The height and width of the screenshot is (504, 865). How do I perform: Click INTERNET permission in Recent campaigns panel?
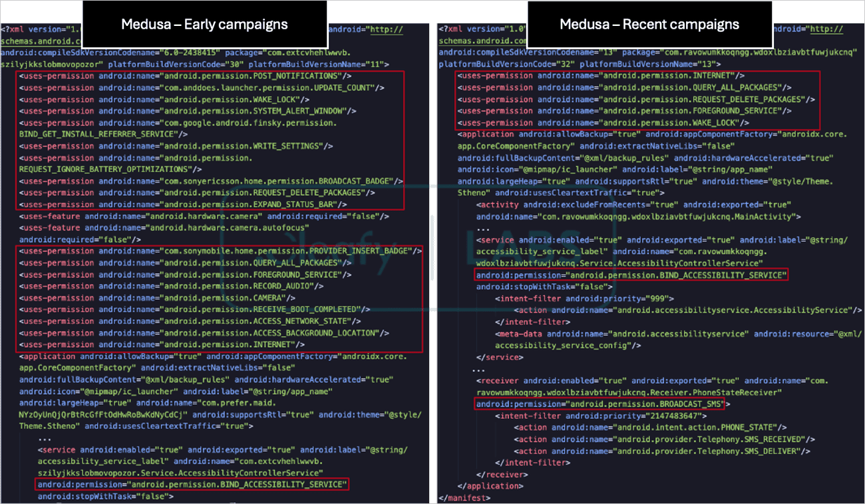pos(600,76)
